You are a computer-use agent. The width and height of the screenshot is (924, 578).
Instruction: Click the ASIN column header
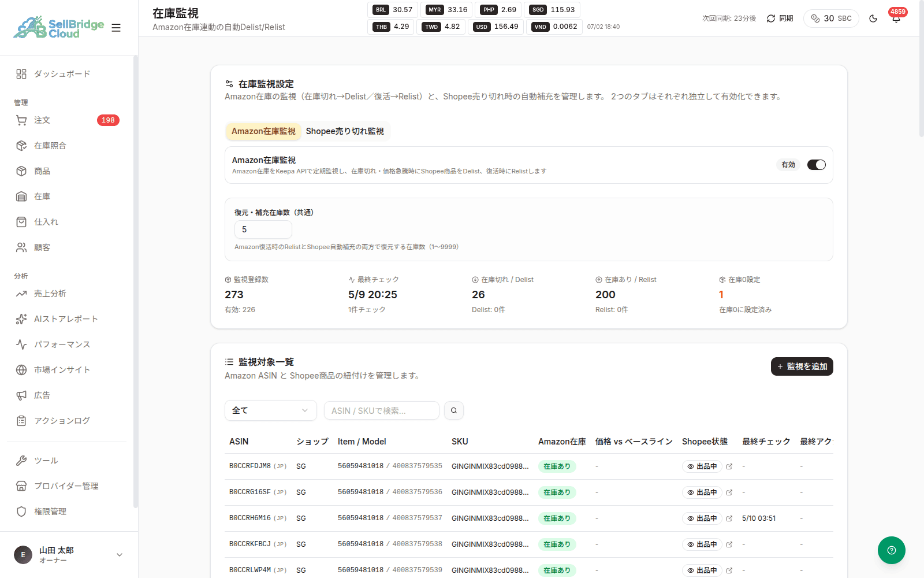pyautogui.click(x=239, y=442)
